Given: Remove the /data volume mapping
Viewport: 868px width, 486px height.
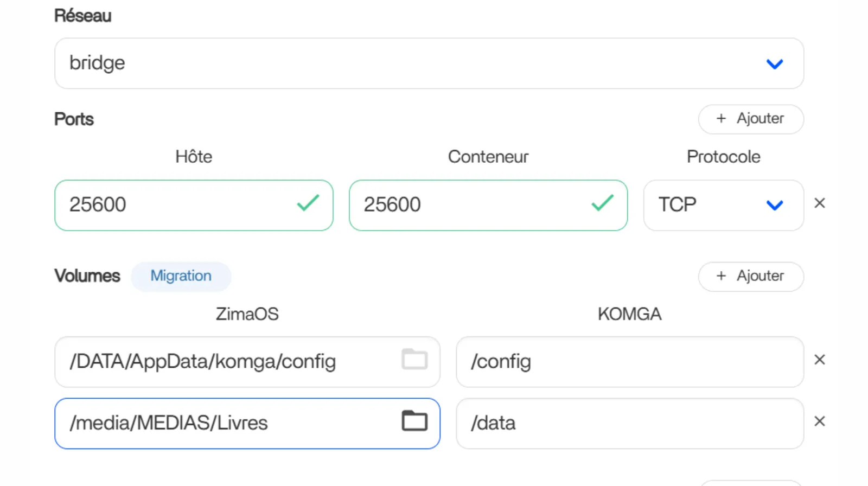Looking at the screenshot, I should [819, 421].
